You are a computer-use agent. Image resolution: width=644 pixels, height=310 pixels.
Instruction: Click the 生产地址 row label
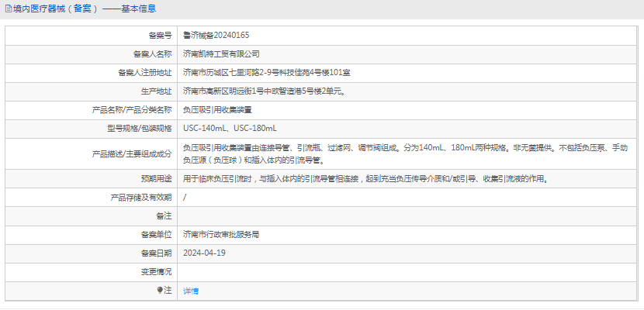click(x=156, y=91)
